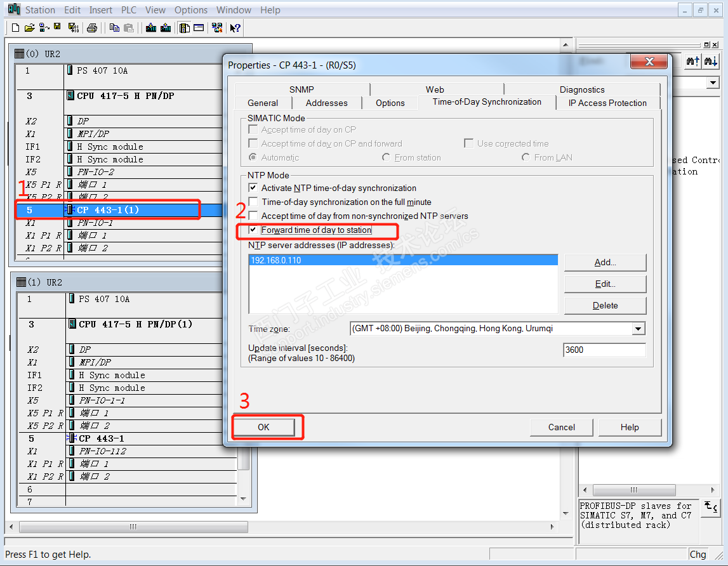Click the Address overview window toolbar icon
The height and width of the screenshot is (566, 728).
point(199,28)
